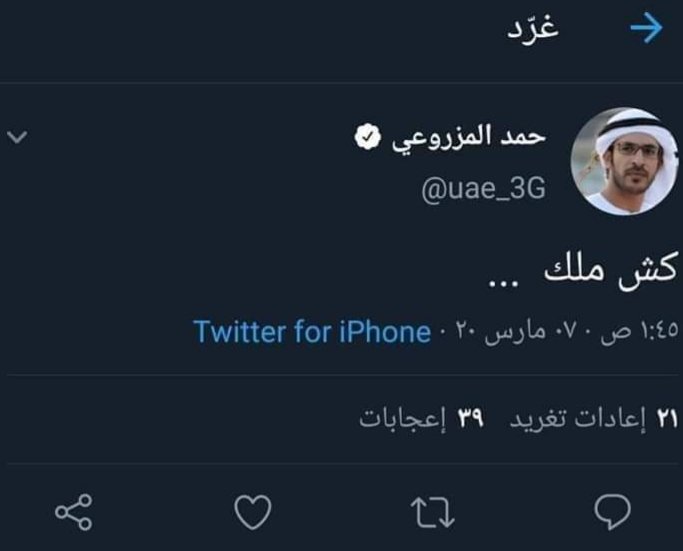Open the Twitter for iPhone link
683x551 pixels.
click(312, 332)
